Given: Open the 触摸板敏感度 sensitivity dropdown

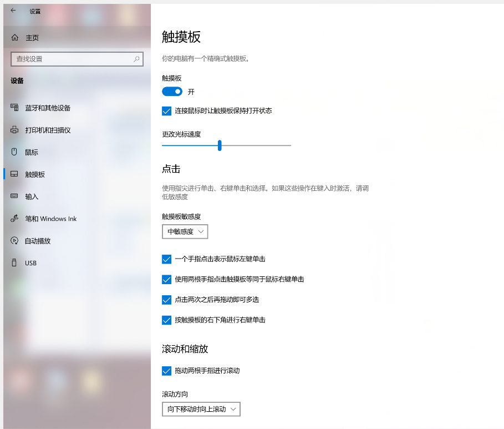Looking at the screenshot, I should tap(185, 231).
